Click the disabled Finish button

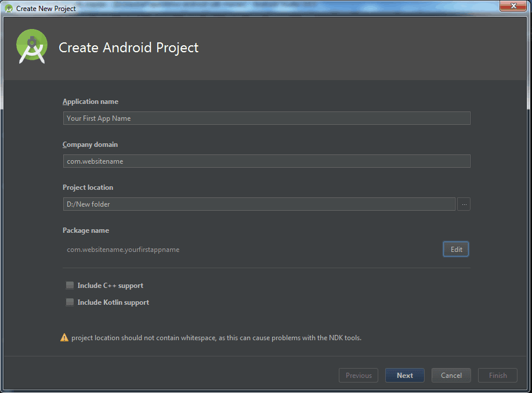pyautogui.click(x=498, y=376)
